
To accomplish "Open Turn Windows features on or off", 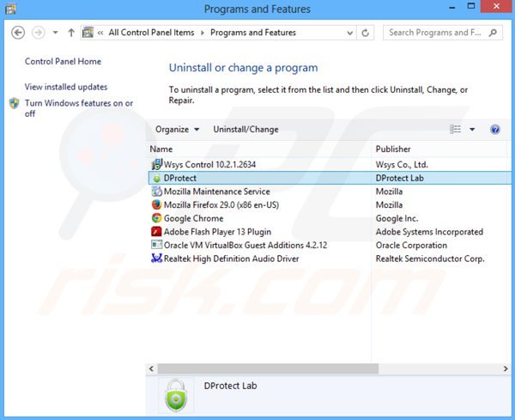I will click(79, 108).
